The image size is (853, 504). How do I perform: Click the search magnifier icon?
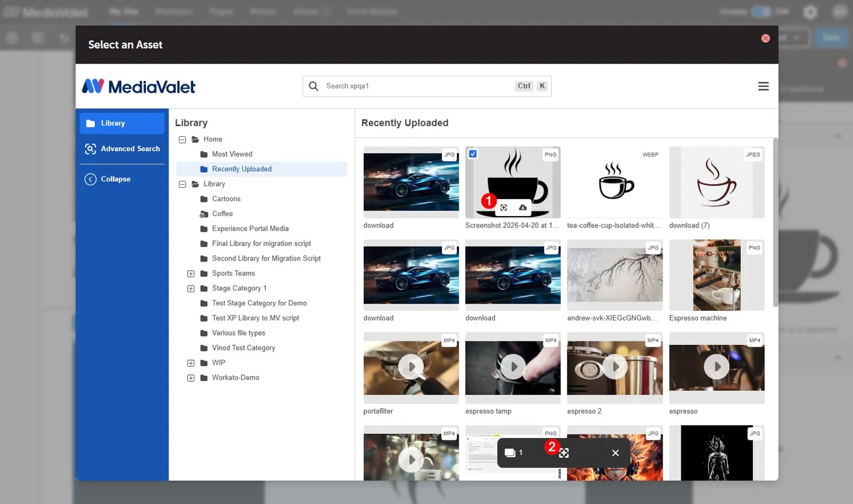click(x=313, y=86)
